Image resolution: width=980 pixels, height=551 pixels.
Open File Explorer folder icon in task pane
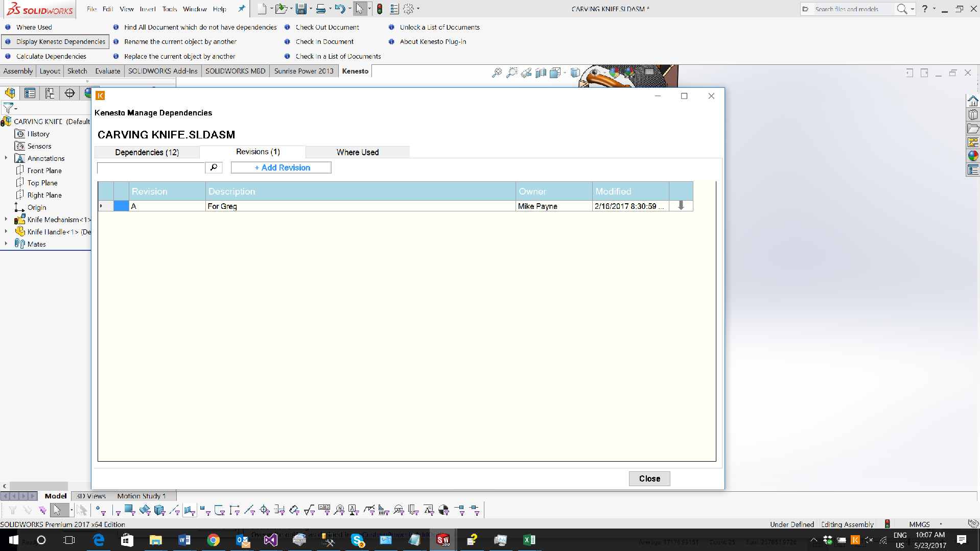click(x=973, y=128)
